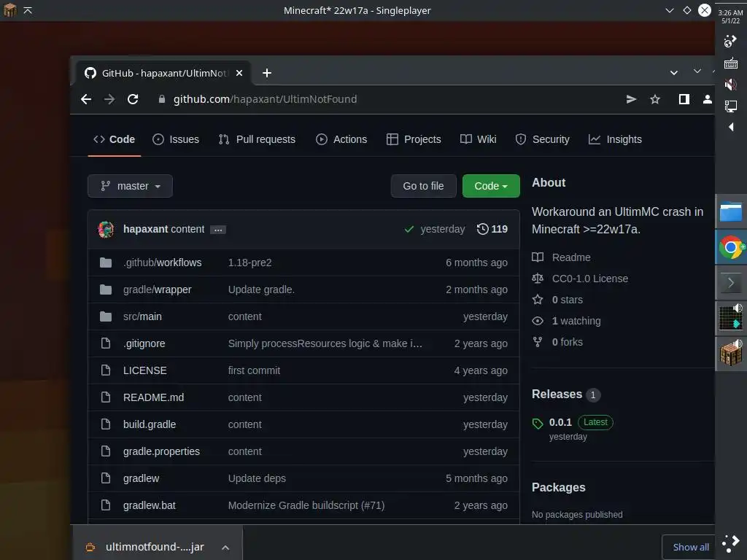Open the Readme link in About
Screen dimensions: 747x560
tap(561, 257)
